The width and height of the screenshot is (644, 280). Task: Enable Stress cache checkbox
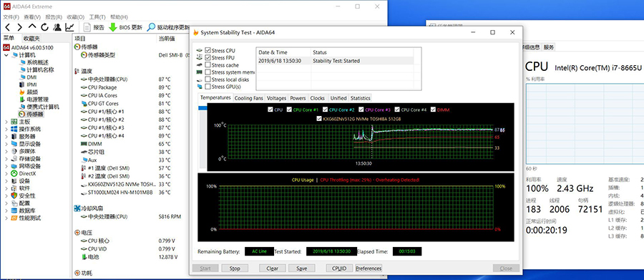point(208,65)
